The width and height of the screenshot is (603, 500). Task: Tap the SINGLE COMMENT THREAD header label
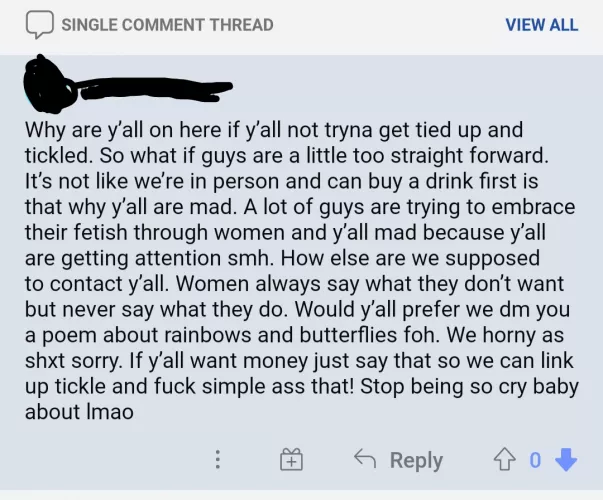coord(167,25)
